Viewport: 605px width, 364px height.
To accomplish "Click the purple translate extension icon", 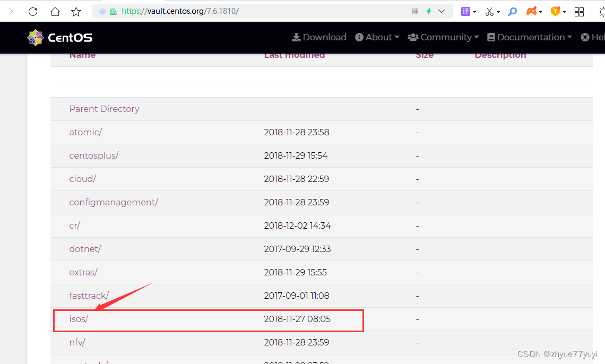I will [x=466, y=12].
